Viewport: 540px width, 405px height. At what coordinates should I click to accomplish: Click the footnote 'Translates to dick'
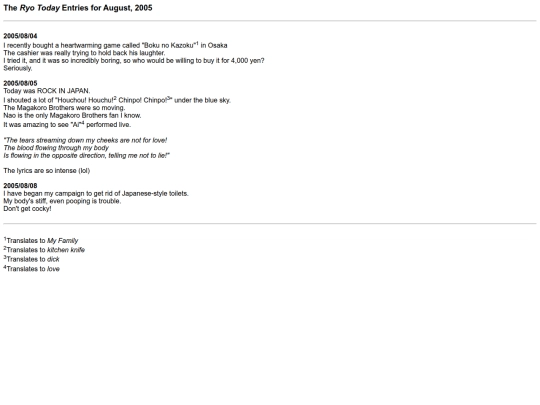coord(31,259)
